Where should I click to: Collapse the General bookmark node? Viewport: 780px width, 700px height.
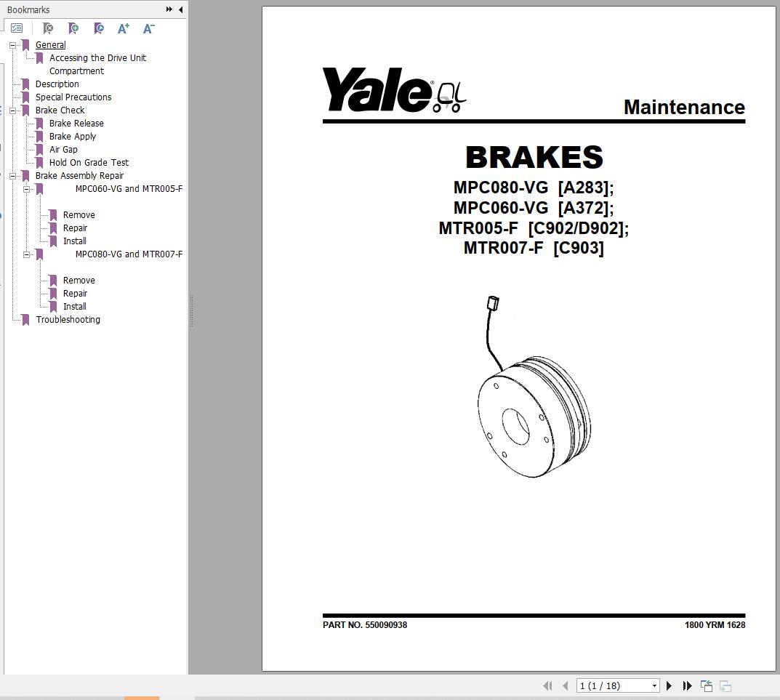point(12,45)
